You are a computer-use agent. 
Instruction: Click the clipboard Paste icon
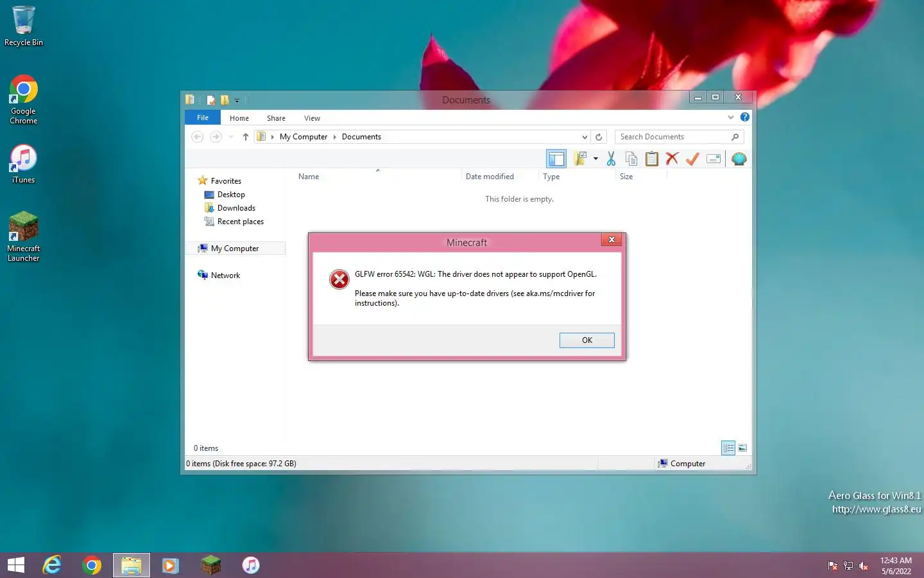click(652, 159)
